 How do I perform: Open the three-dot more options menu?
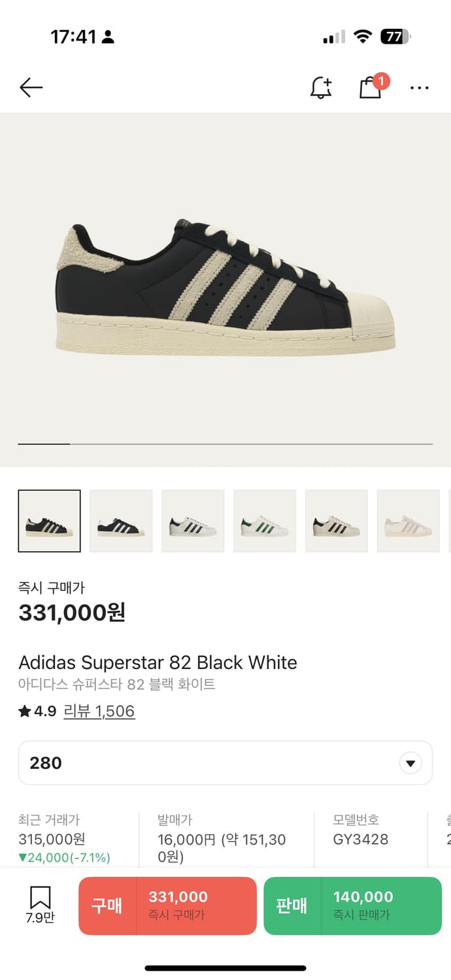click(x=419, y=88)
